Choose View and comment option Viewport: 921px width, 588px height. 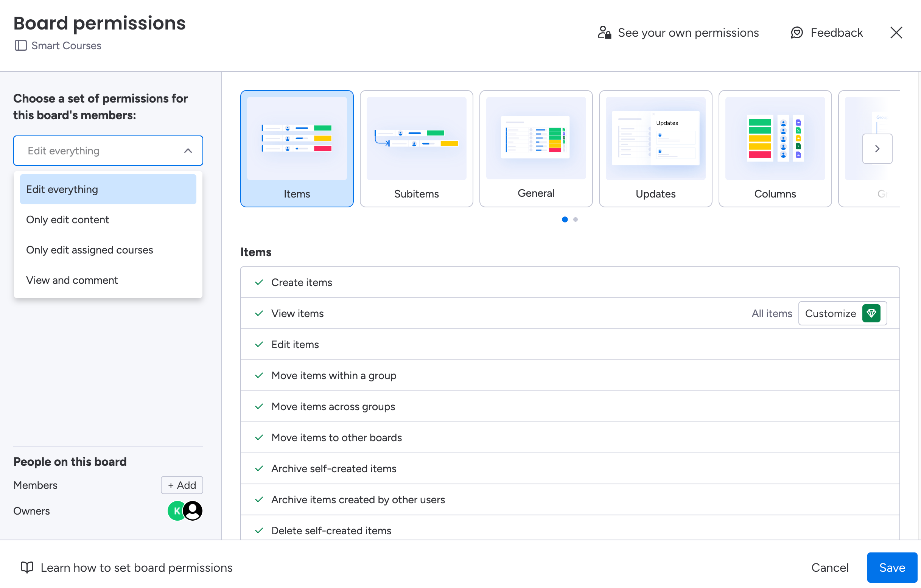[72, 280]
